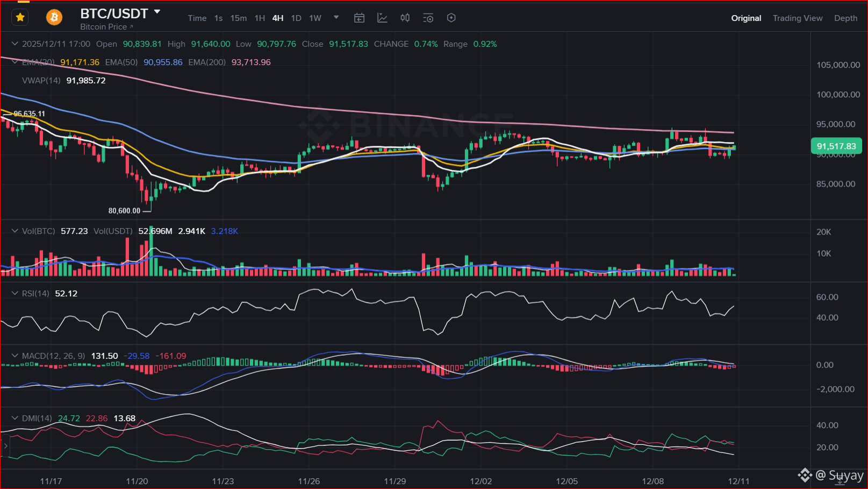Click the orange Bitcoin logo icon

pyautogui.click(x=54, y=18)
